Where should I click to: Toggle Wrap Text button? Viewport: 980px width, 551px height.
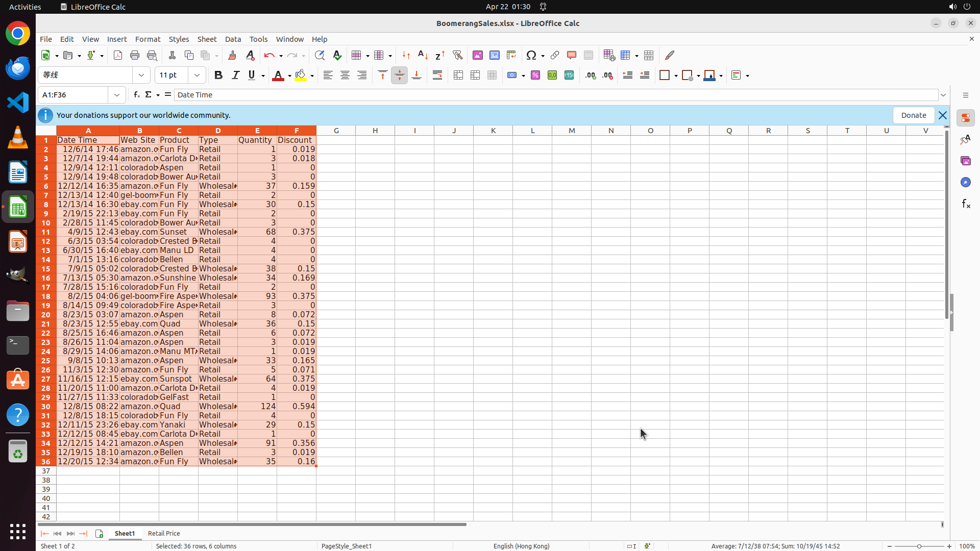coord(437,76)
